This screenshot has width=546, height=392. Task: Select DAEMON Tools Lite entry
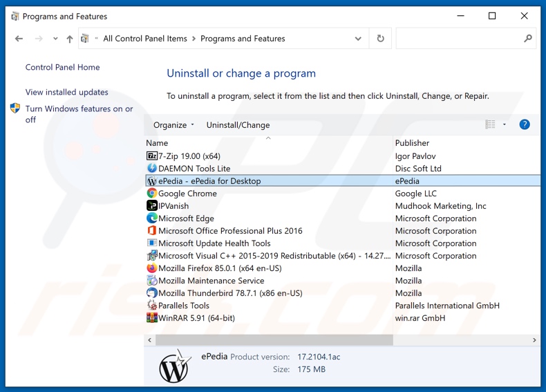click(194, 168)
